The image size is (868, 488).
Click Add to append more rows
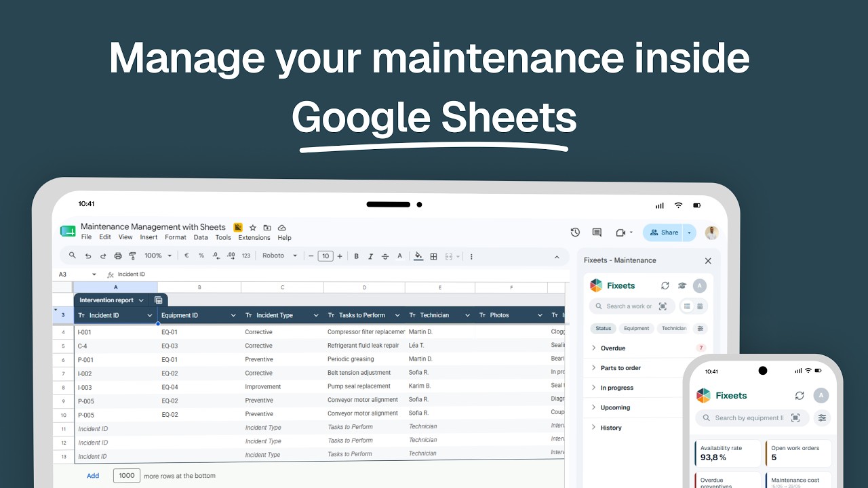click(93, 476)
